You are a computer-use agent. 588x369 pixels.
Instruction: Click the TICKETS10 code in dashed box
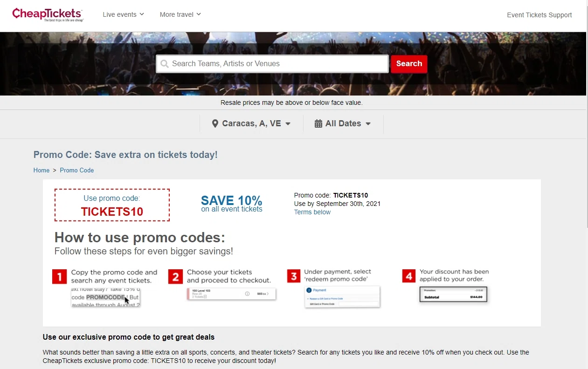click(x=112, y=212)
